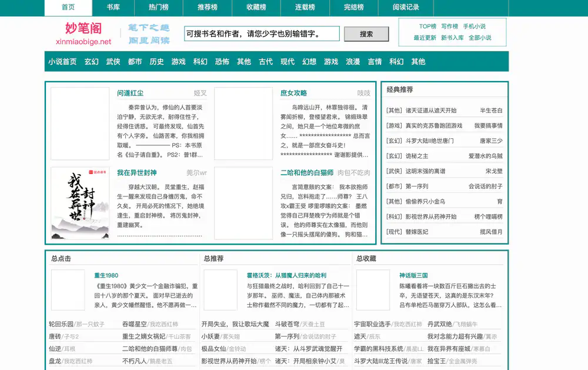
Task: Open 神话版三国 under 总收藏
Action: pos(413,275)
